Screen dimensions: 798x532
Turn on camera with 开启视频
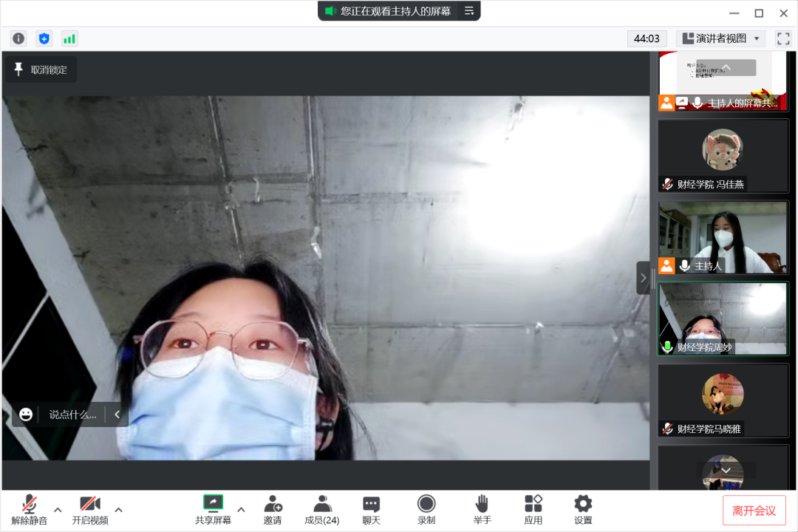coord(90,510)
